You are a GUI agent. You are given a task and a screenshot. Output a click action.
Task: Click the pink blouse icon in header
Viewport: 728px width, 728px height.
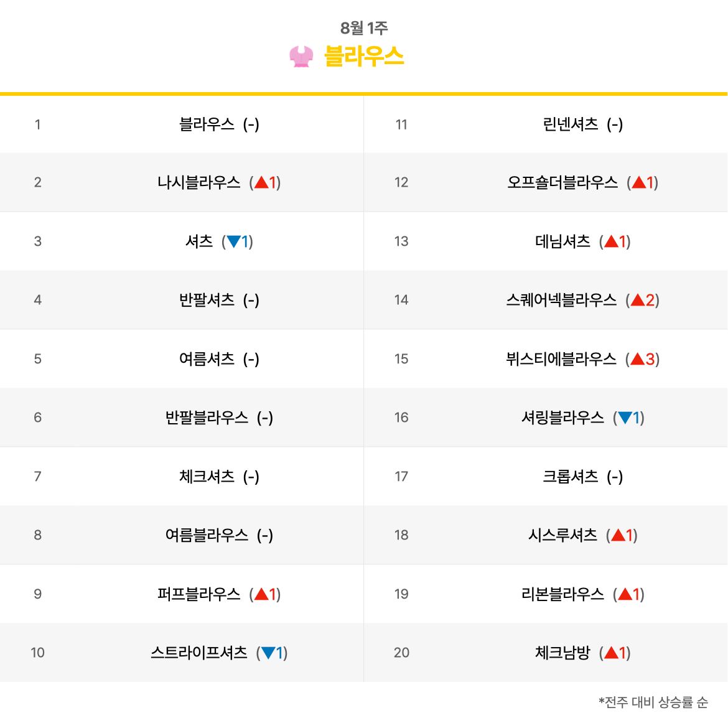pos(301,57)
